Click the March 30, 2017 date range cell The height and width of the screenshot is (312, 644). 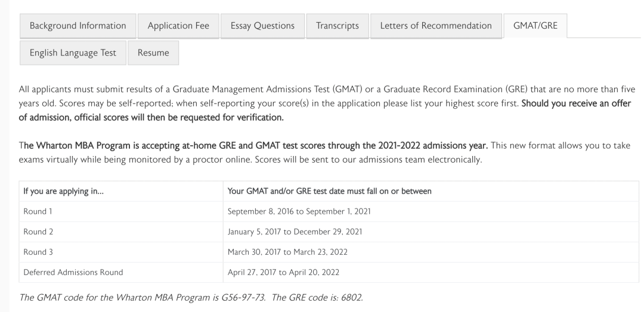point(287,252)
